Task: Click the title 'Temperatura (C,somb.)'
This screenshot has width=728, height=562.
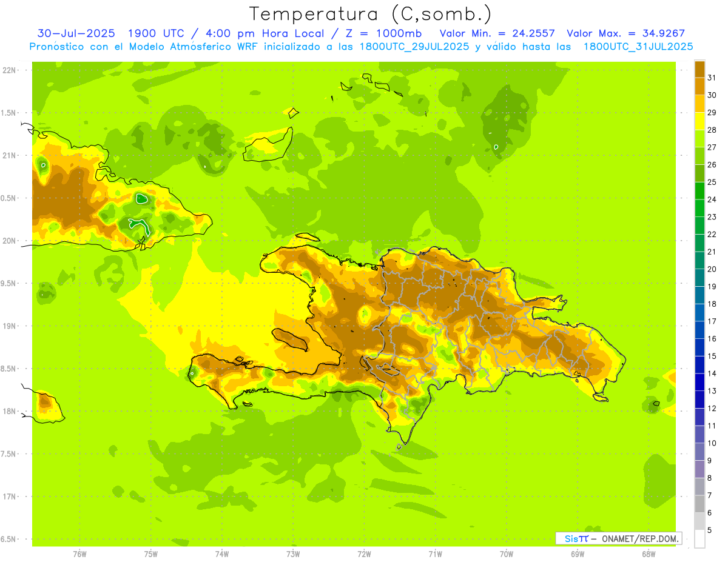Action: [371, 14]
